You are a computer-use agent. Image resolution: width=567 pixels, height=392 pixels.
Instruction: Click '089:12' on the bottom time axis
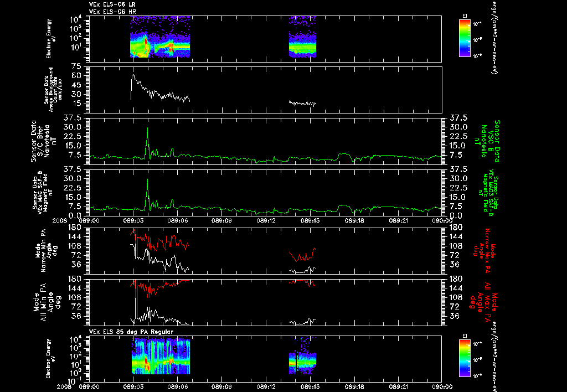pos(266,386)
